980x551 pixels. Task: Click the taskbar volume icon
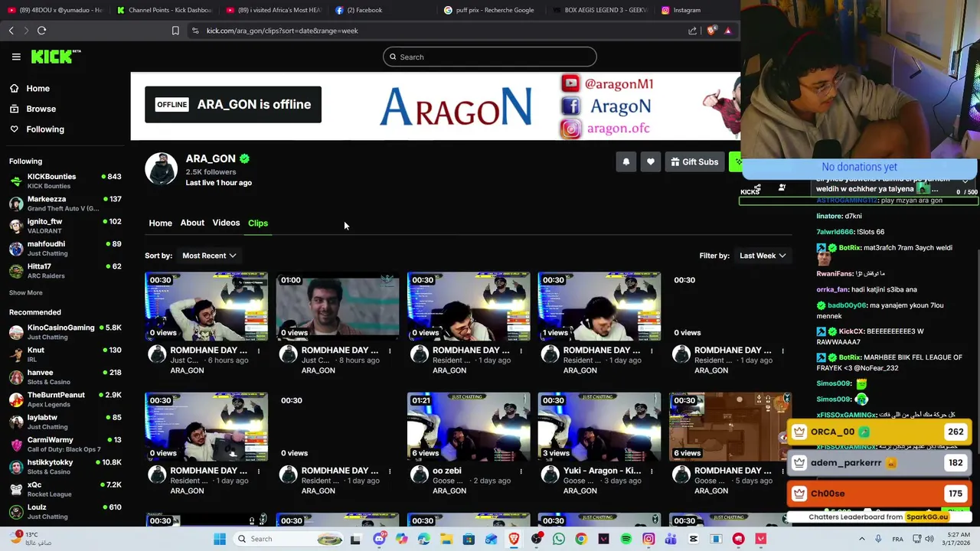[931, 539]
